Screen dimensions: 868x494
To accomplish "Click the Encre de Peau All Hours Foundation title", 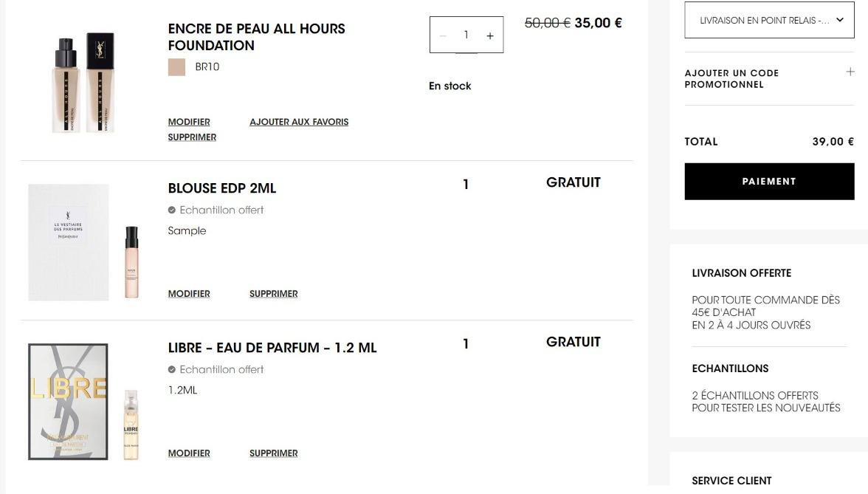I will coord(256,37).
